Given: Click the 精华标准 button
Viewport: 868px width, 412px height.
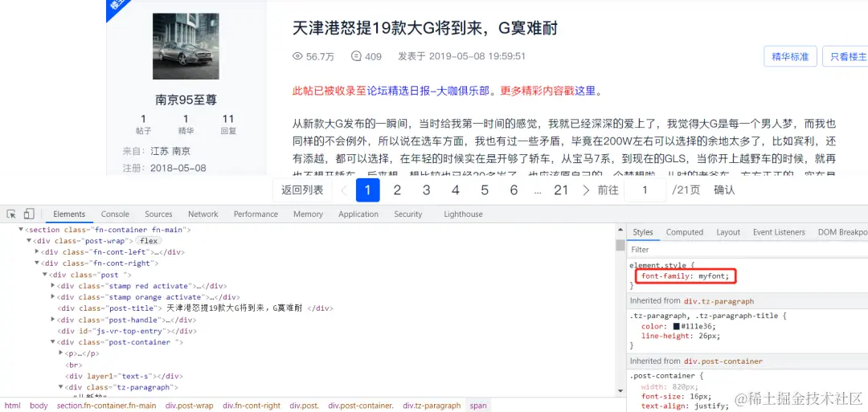Looking at the screenshot, I should (x=791, y=56).
